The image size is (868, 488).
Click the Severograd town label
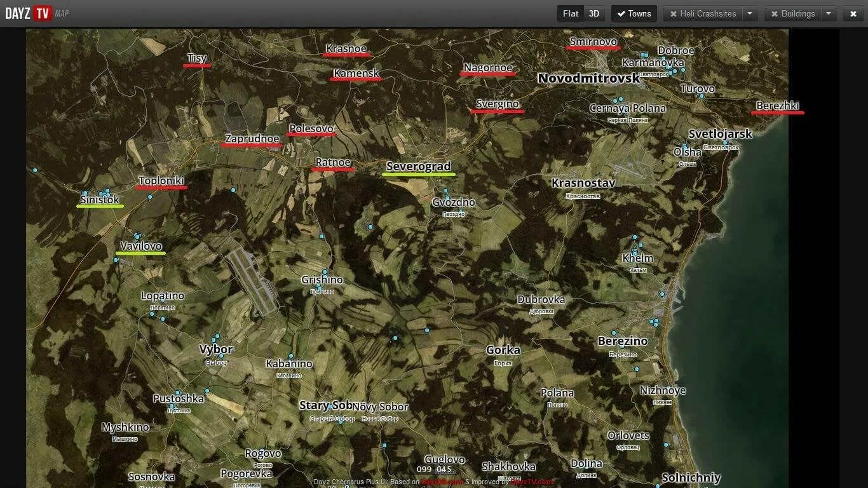pos(418,166)
